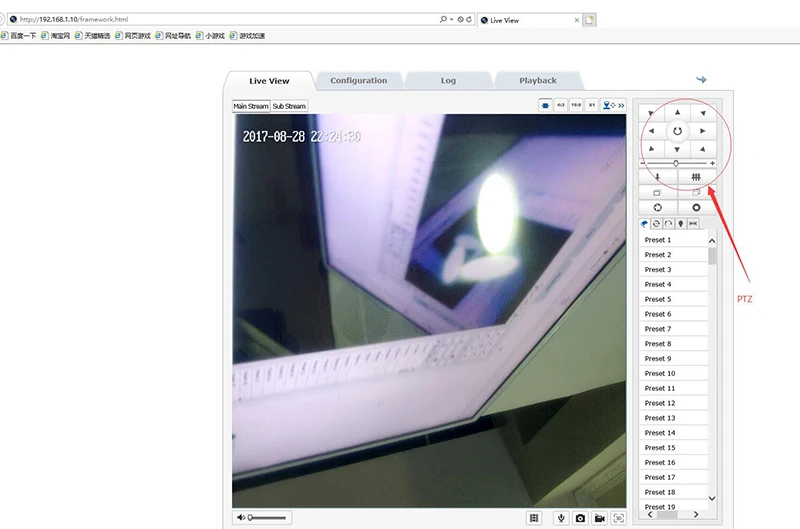This screenshot has height=529, width=800.
Task: Set video aspect ratio to 4:3
Action: point(561,105)
